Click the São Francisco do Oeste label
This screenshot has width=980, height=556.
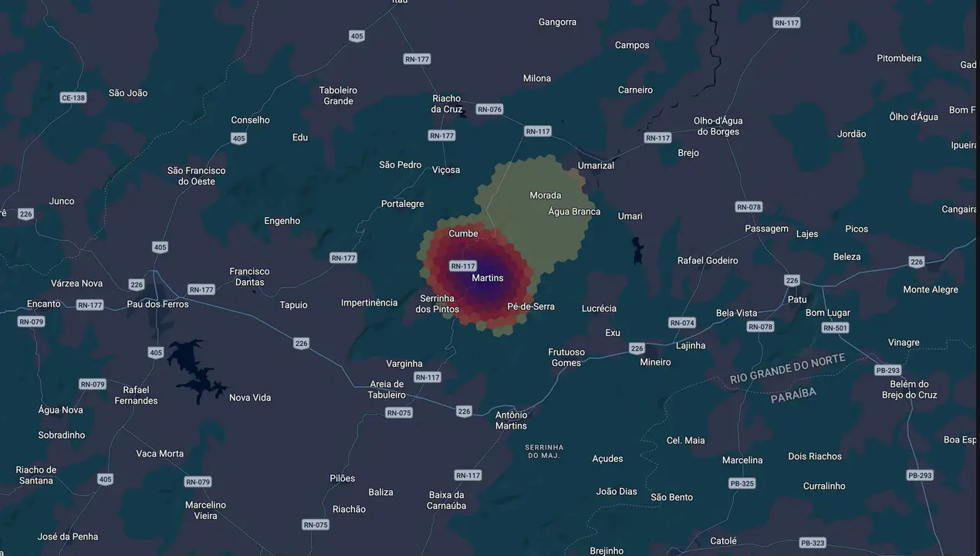[197, 176]
